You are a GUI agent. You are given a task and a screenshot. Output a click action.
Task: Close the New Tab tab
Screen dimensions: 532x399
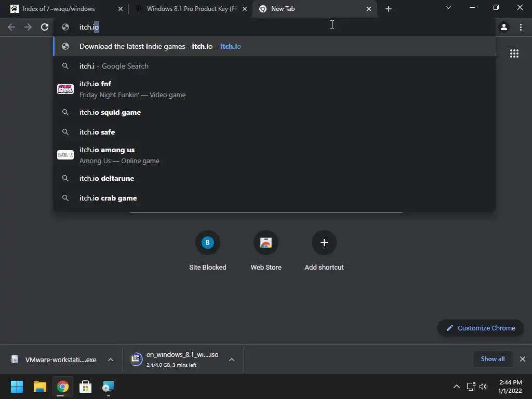pos(369,9)
